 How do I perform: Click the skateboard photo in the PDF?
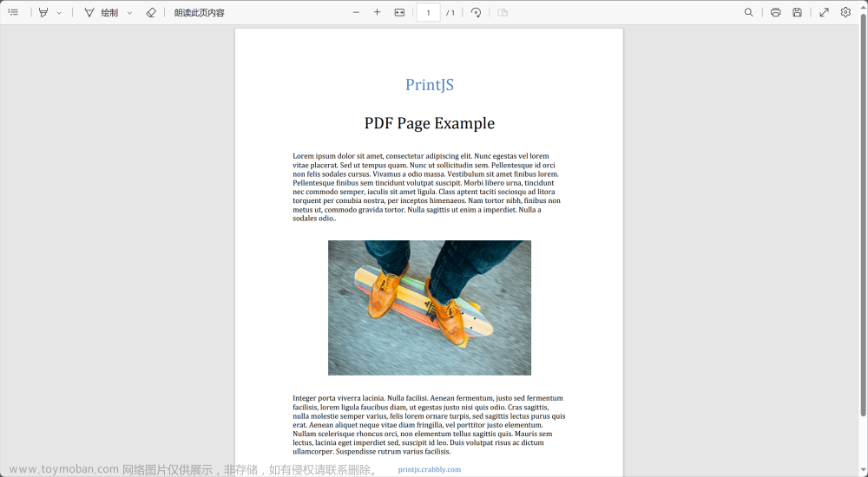pos(430,308)
